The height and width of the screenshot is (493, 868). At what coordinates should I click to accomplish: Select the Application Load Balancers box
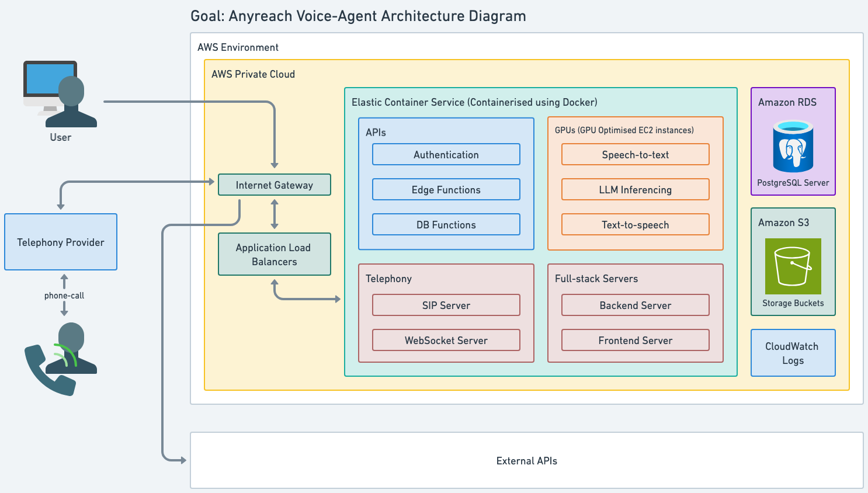[275, 254]
